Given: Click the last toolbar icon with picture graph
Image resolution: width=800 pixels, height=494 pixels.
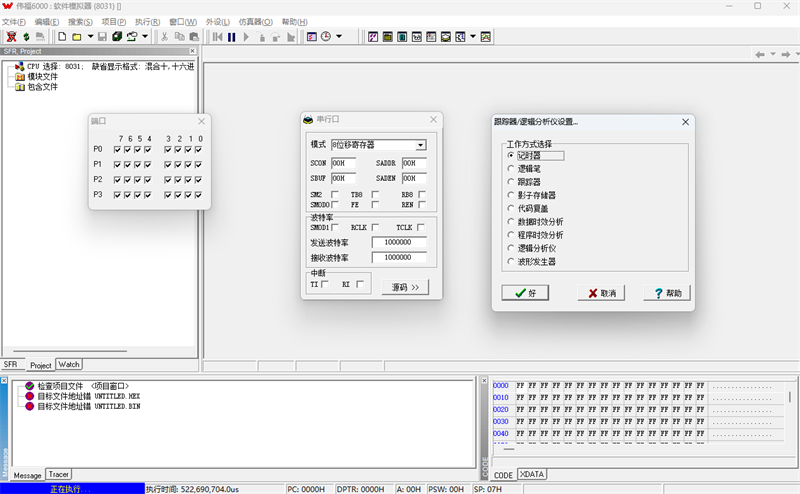Looking at the screenshot, I should [486, 37].
